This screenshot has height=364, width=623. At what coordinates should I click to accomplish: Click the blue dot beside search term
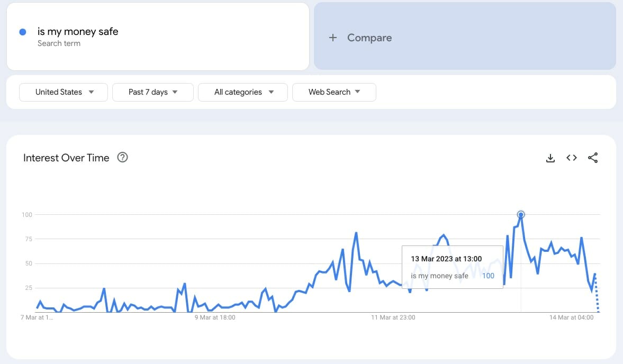(x=23, y=32)
